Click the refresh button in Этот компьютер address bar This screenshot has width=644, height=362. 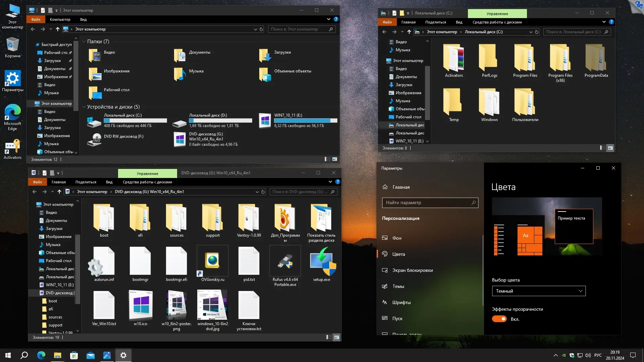tap(261, 29)
